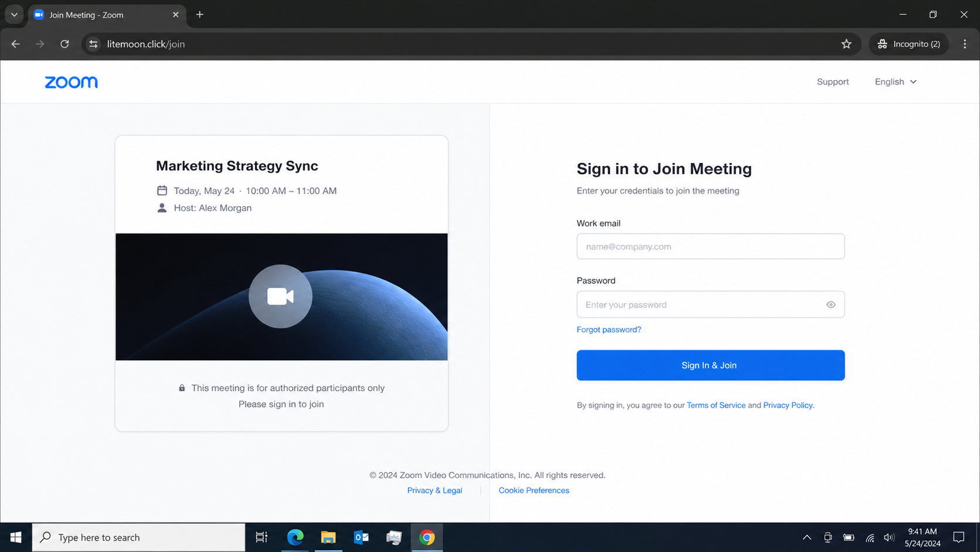Bookmark this page with star icon
980x552 pixels.
point(846,44)
